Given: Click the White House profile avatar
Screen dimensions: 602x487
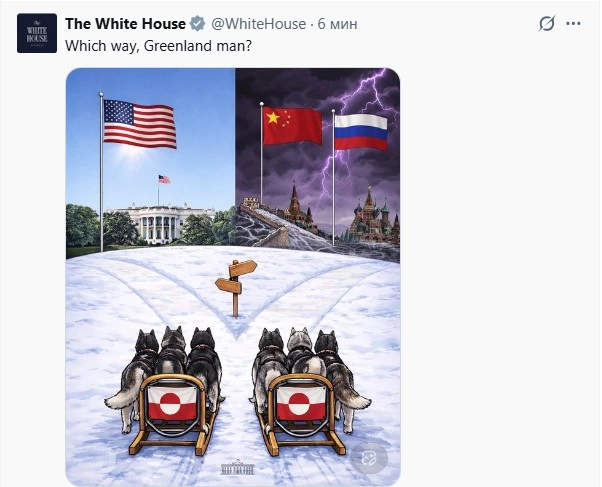Looking at the screenshot, I should pyautogui.click(x=37, y=33).
